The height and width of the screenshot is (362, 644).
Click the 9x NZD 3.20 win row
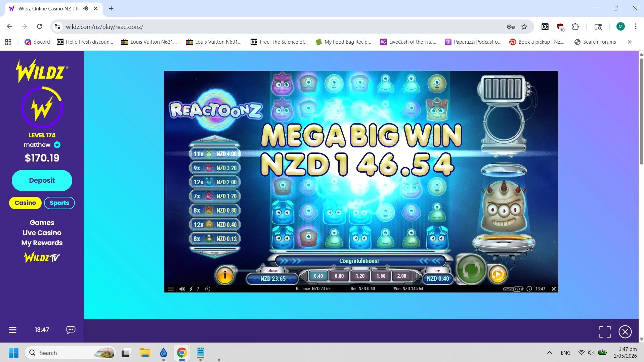click(215, 168)
